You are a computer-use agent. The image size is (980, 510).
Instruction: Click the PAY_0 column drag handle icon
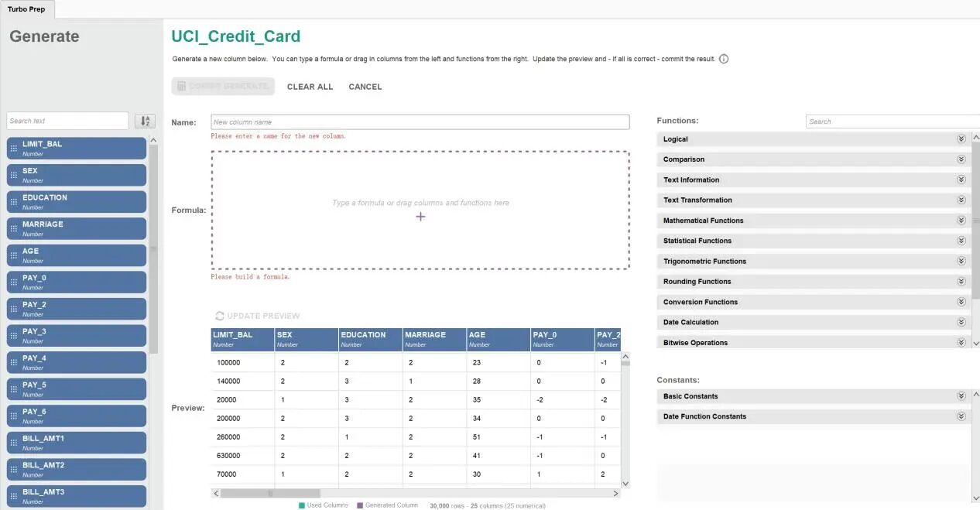[x=13, y=282]
